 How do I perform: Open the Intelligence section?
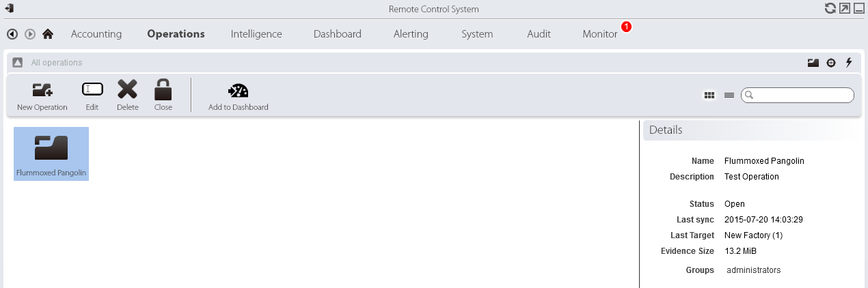tap(256, 34)
